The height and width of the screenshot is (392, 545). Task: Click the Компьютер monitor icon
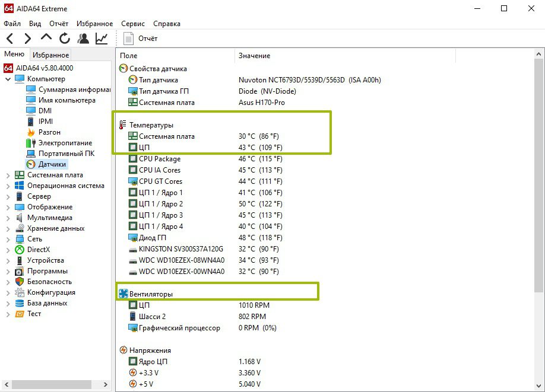(20, 79)
